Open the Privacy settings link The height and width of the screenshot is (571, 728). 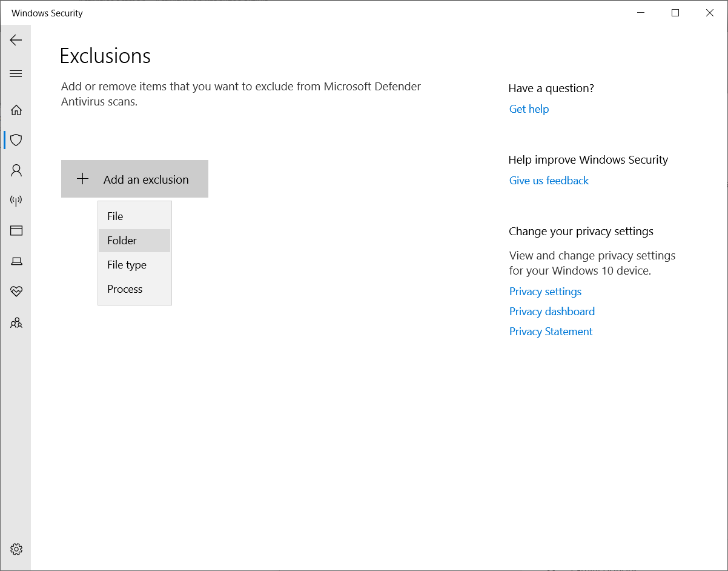pyautogui.click(x=545, y=292)
